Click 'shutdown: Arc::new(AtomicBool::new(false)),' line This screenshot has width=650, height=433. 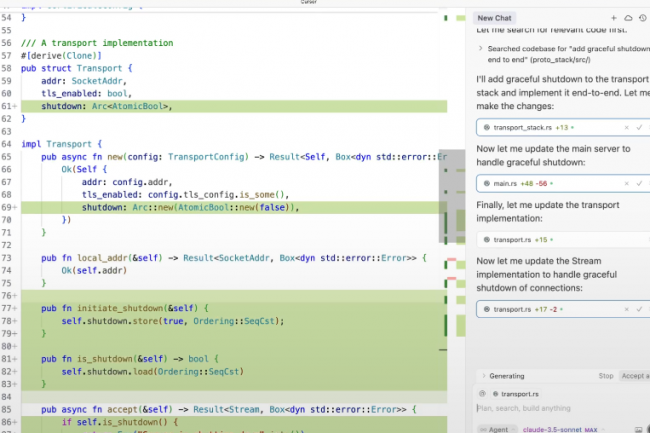click(x=190, y=207)
